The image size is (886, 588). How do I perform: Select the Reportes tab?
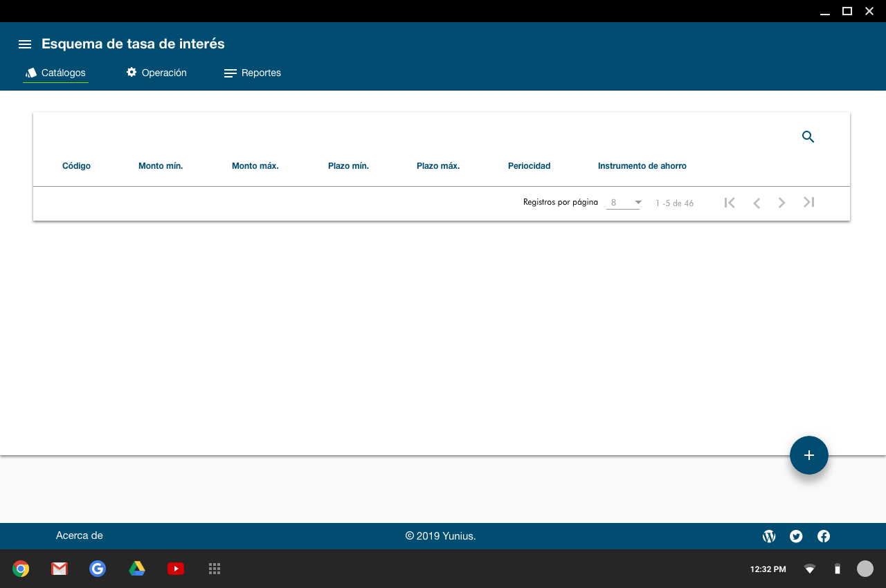coord(253,73)
